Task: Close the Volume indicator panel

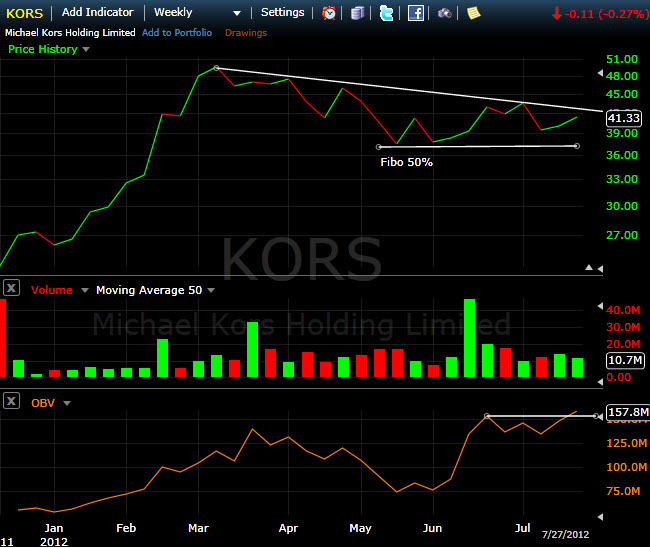Action: 12,288
